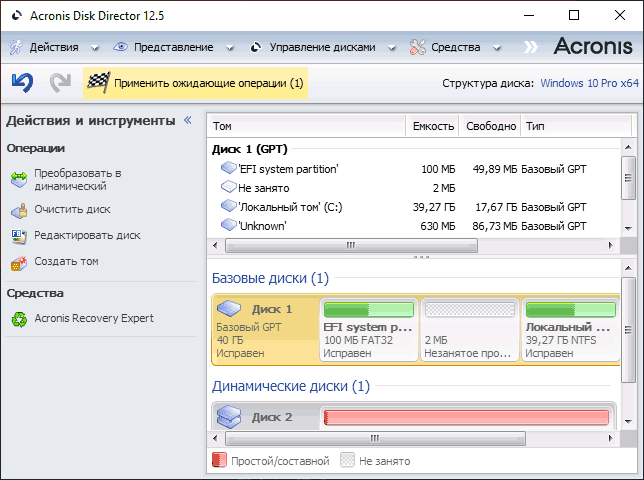
Task: Click disk map horizontal scrollbar thumb
Action: 375,438
